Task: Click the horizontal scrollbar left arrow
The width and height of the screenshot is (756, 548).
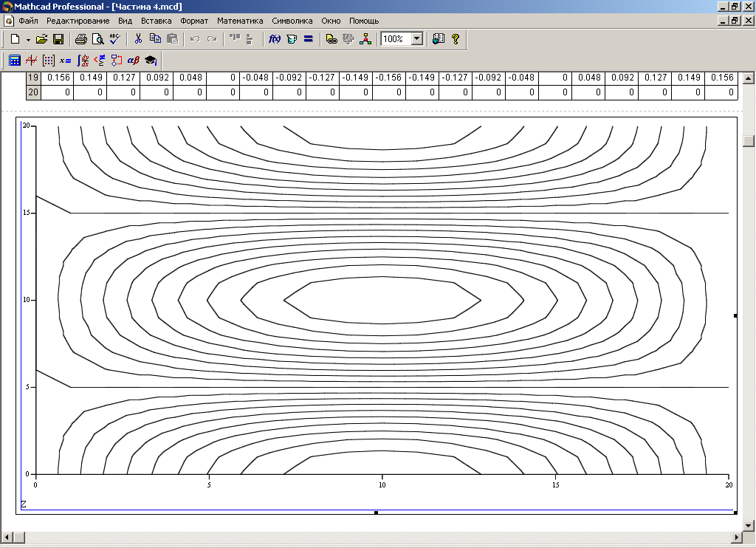Action: (x=7, y=537)
